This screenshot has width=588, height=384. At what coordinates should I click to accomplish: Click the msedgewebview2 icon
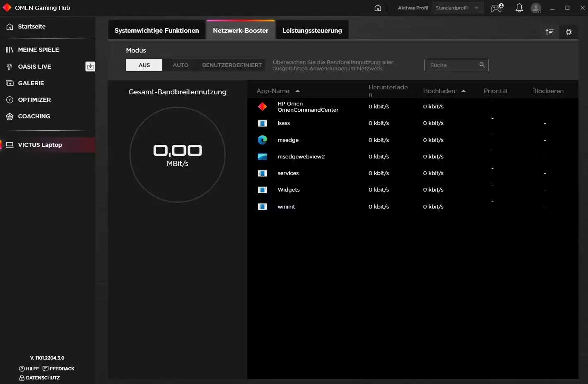[x=262, y=156]
